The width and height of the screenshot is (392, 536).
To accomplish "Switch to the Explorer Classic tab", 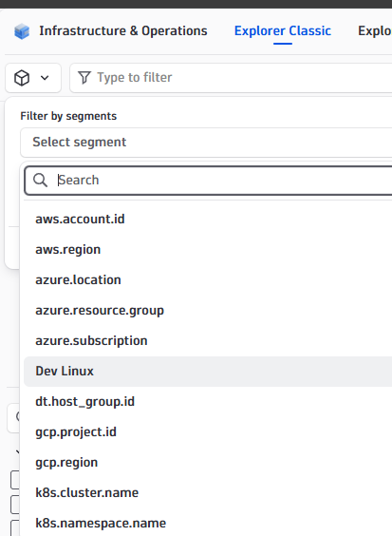I will (x=283, y=31).
